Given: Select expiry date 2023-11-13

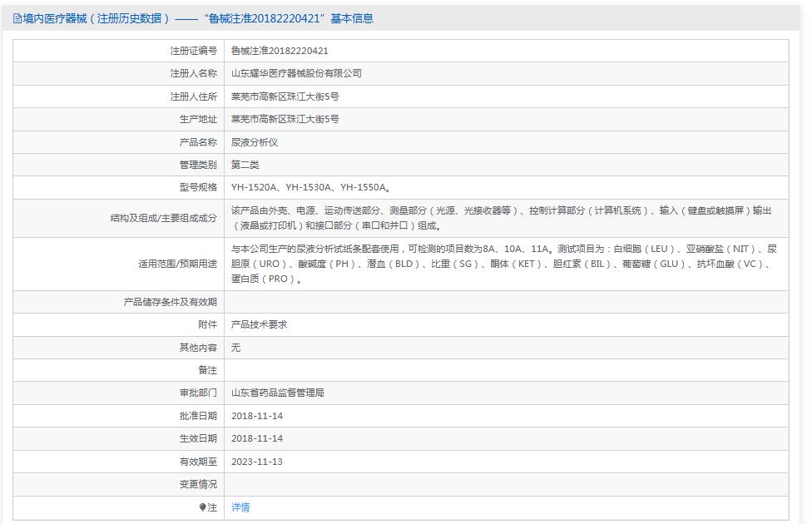Looking at the screenshot, I should click(x=257, y=462).
